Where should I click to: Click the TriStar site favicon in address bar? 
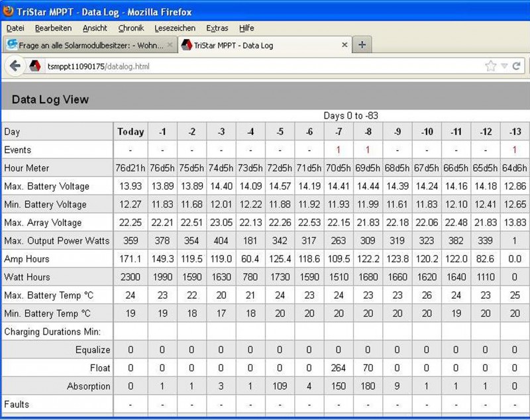34,66
